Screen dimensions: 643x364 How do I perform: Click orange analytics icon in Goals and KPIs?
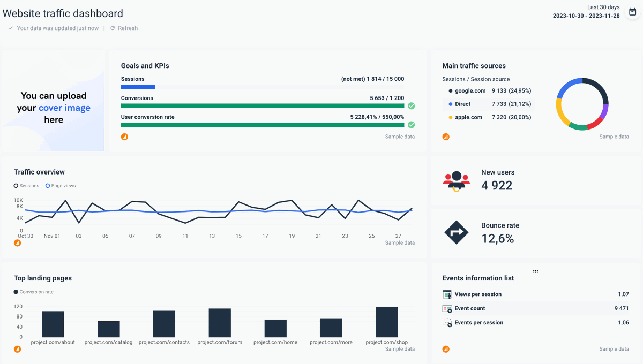[x=124, y=136]
